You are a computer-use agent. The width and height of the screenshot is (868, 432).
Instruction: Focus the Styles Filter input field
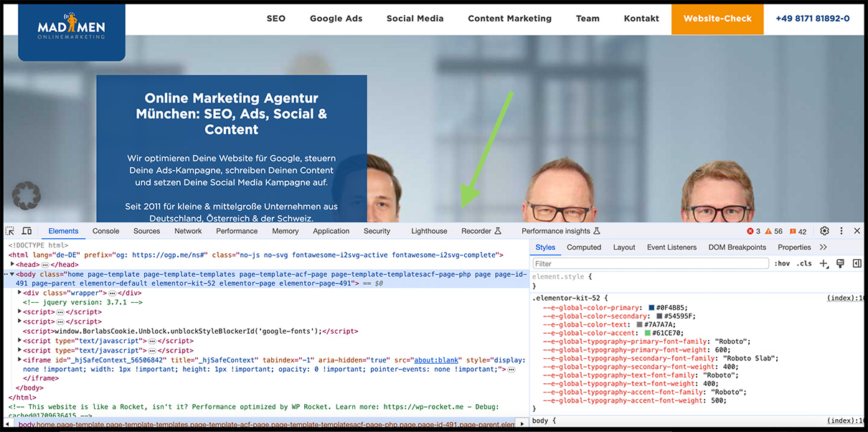tap(651, 263)
